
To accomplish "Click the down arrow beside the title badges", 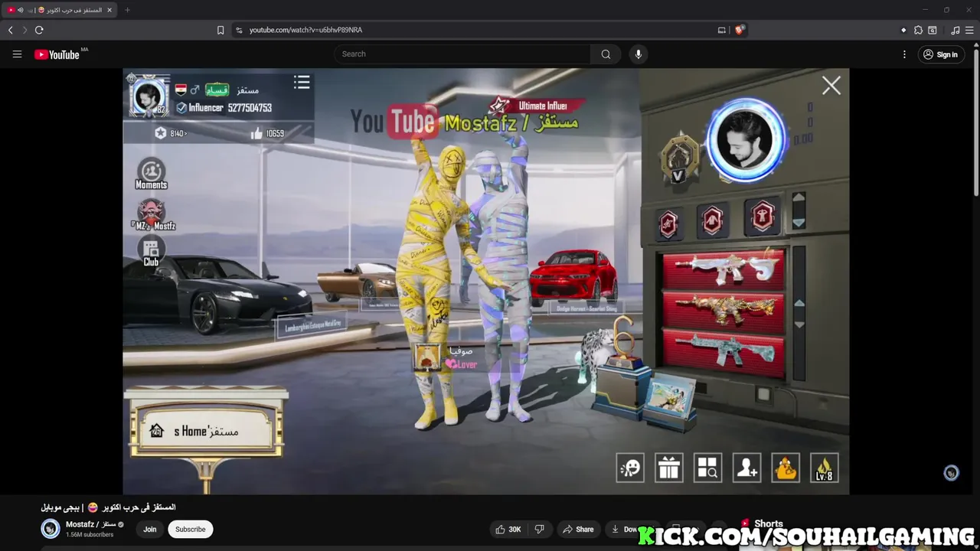I will click(x=799, y=223).
